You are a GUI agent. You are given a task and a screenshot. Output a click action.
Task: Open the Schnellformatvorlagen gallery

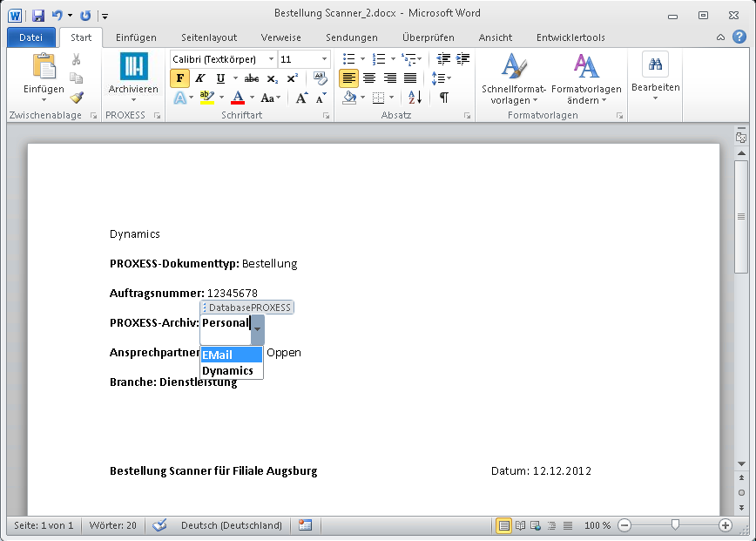514,78
